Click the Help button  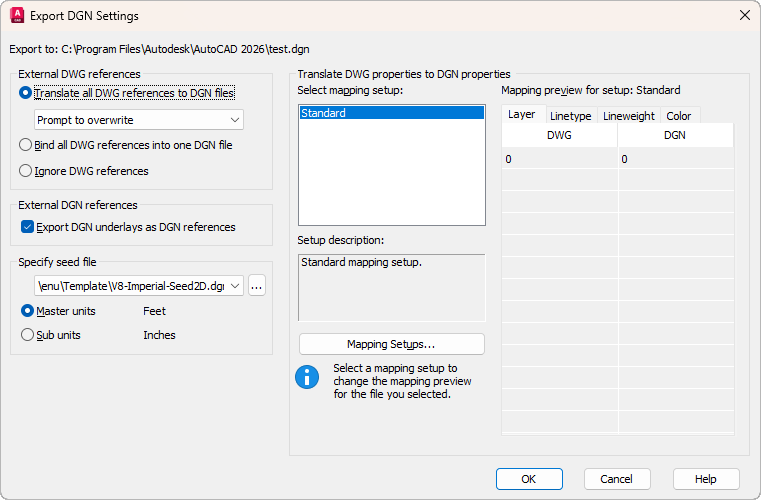(706, 479)
